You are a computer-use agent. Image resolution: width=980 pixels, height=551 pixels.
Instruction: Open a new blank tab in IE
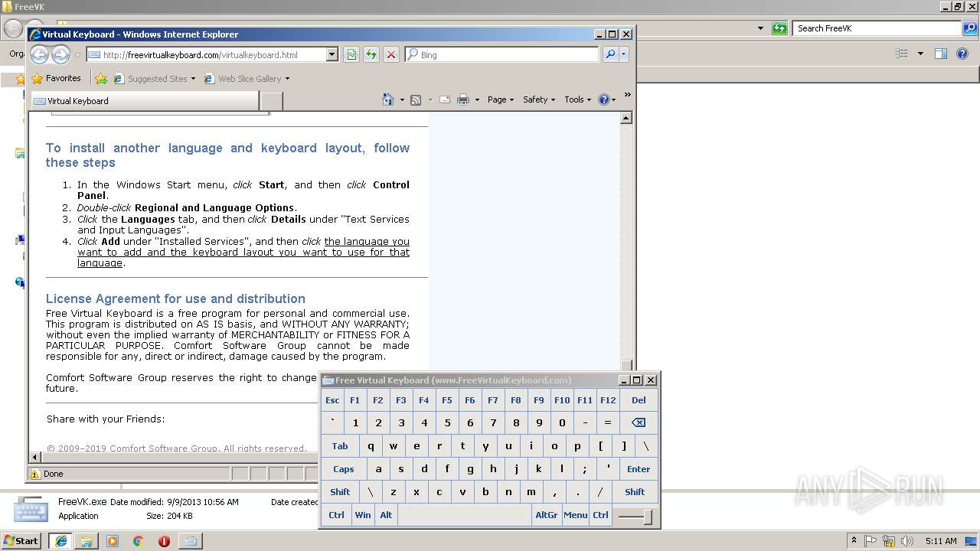coord(271,101)
